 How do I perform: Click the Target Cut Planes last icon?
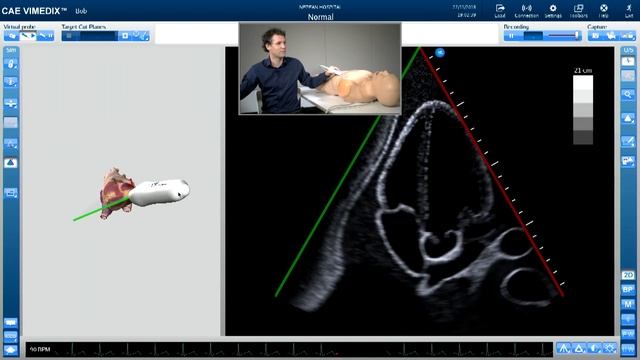coord(145,36)
